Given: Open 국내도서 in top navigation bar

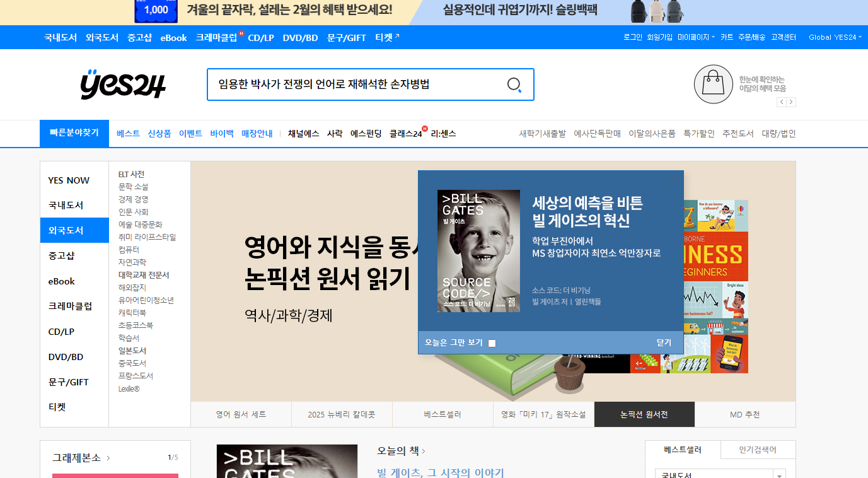Looking at the screenshot, I should click(x=61, y=37).
